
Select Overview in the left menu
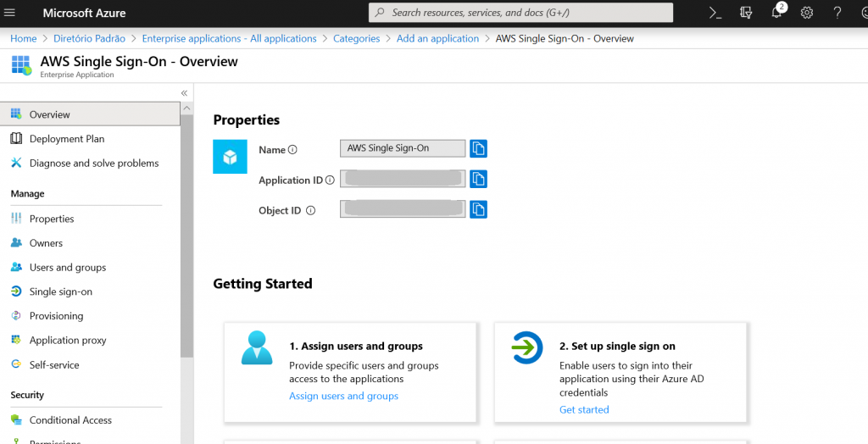[x=90, y=114]
